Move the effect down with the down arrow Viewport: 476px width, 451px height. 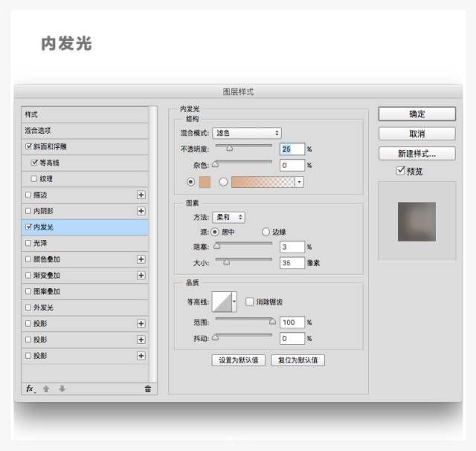coord(62,389)
